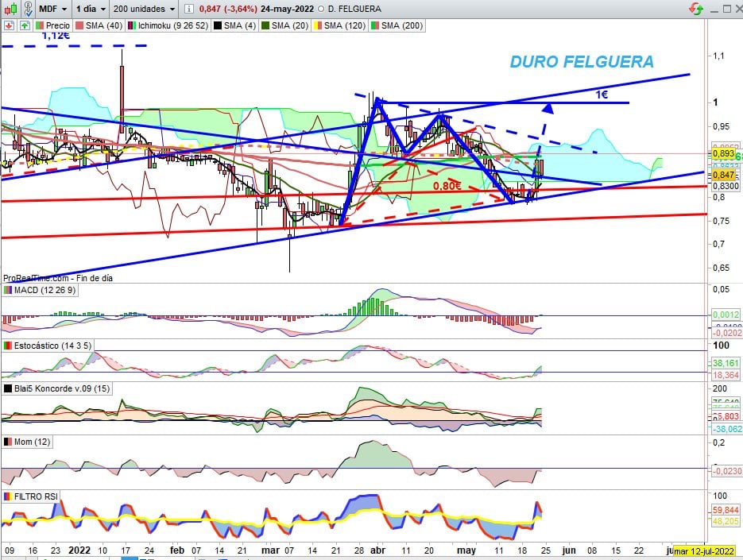
Task: Click the 'jun' label on the time axis
Action: click(569, 550)
